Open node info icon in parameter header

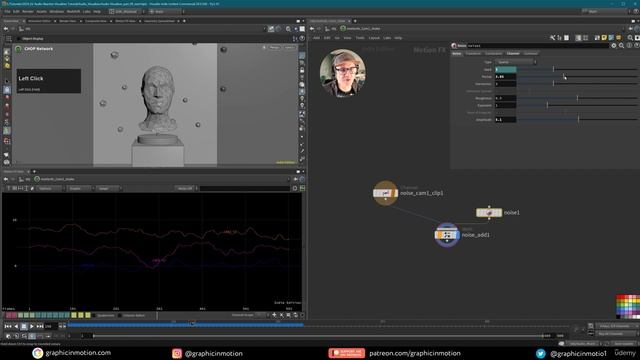coord(629,46)
